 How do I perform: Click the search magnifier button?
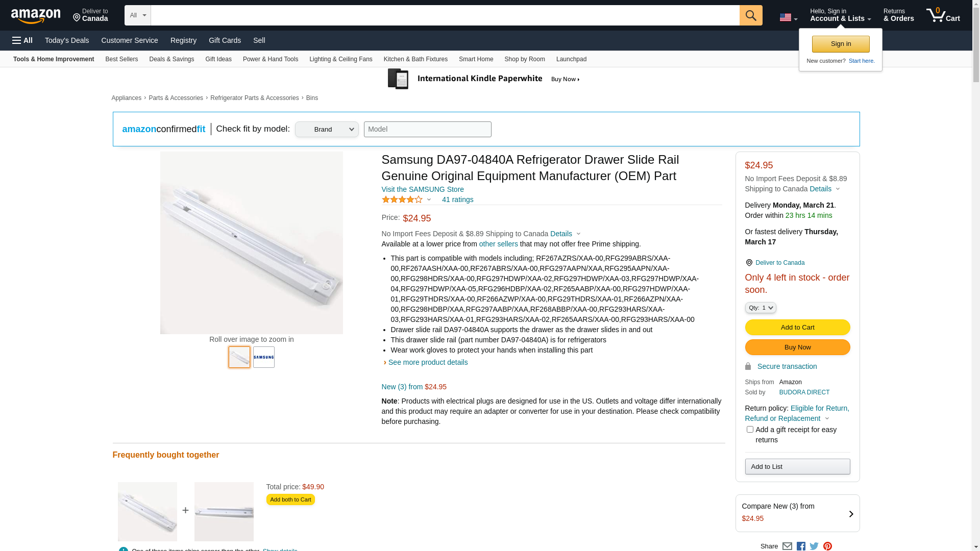pos(750,15)
